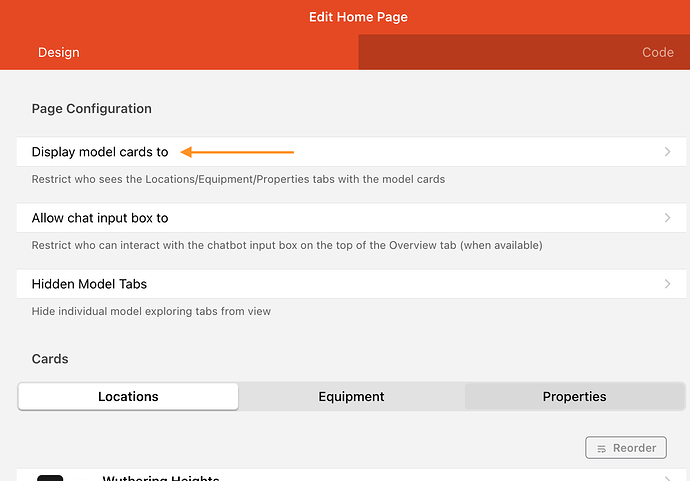The width and height of the screenshot is (690, 481).
Task: Click the orange arrow pointing at Display model cards
Action: click(238, 152)
